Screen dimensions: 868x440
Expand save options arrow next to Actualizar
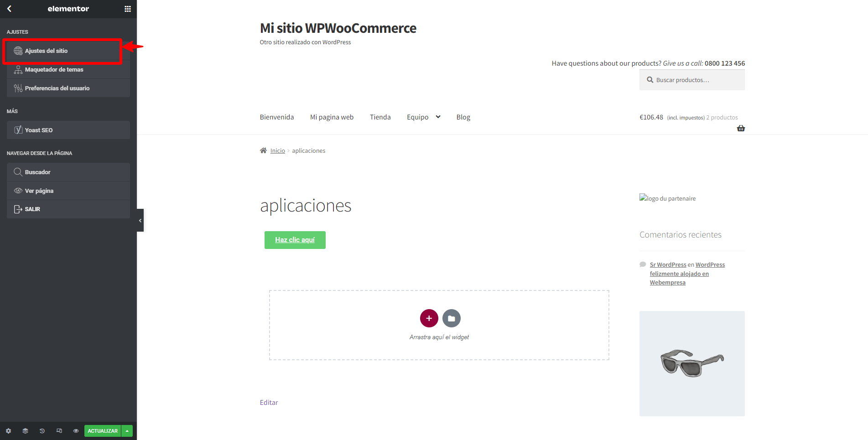click(127, 431)
